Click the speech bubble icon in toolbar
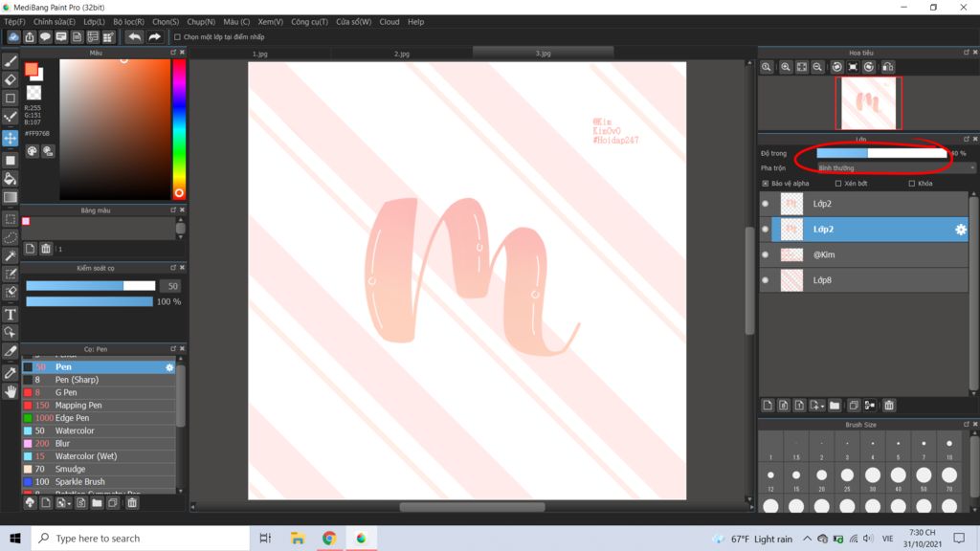Screen dimensions: 980x551 click(45, 37)
